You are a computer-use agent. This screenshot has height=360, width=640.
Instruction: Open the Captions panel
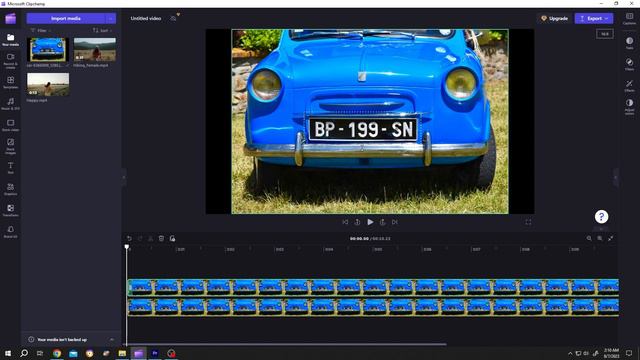tap(629, 18)
